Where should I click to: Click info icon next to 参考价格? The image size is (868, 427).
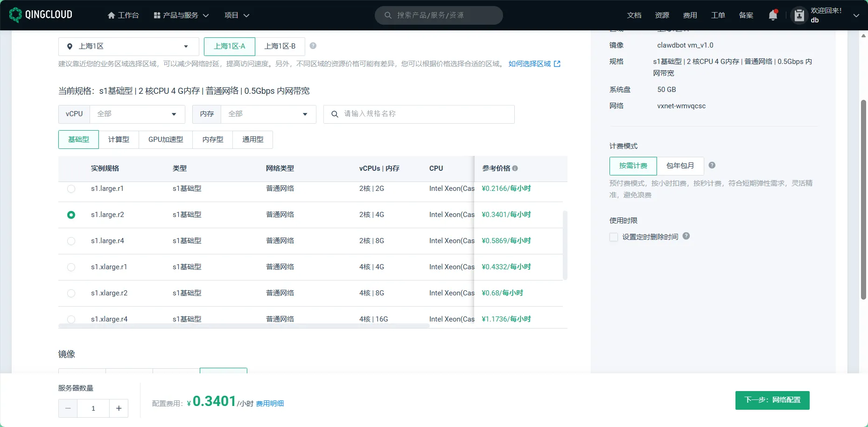pyautogui.click(x=515, y=168)
